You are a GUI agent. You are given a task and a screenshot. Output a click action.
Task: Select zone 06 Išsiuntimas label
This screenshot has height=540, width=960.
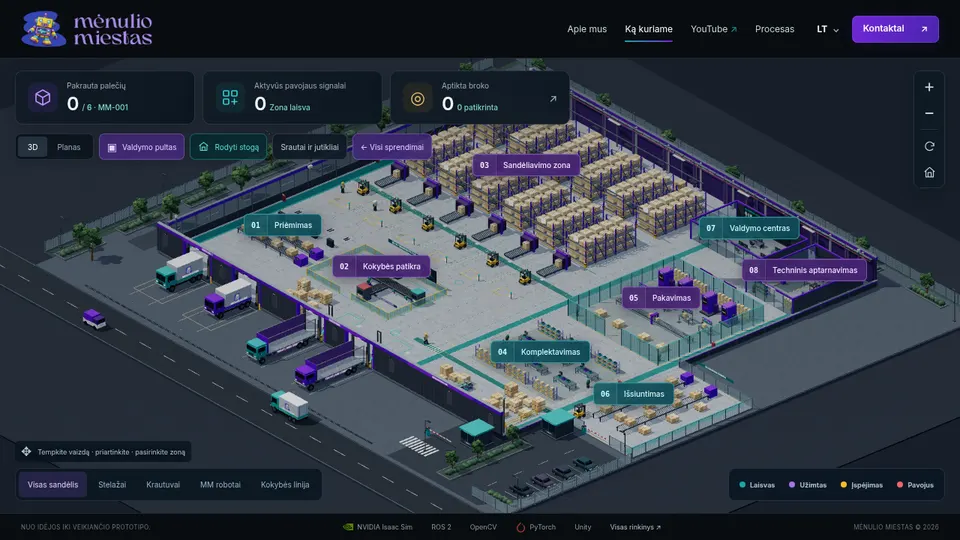click(633, 394)
